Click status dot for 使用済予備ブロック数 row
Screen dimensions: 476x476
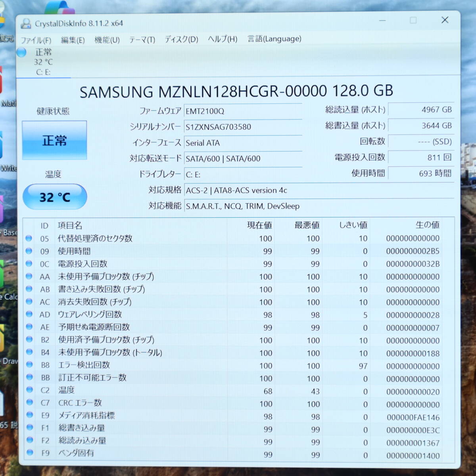tap(29, 340)
